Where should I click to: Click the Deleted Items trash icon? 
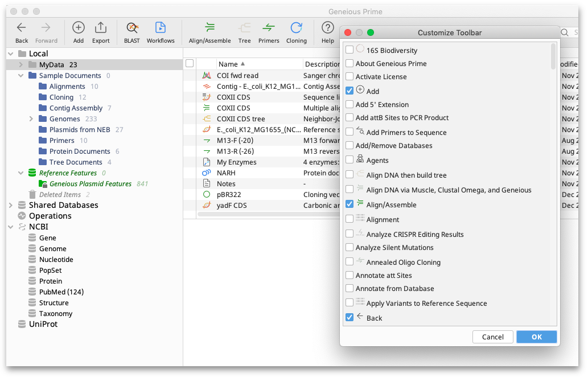(32, 195)
